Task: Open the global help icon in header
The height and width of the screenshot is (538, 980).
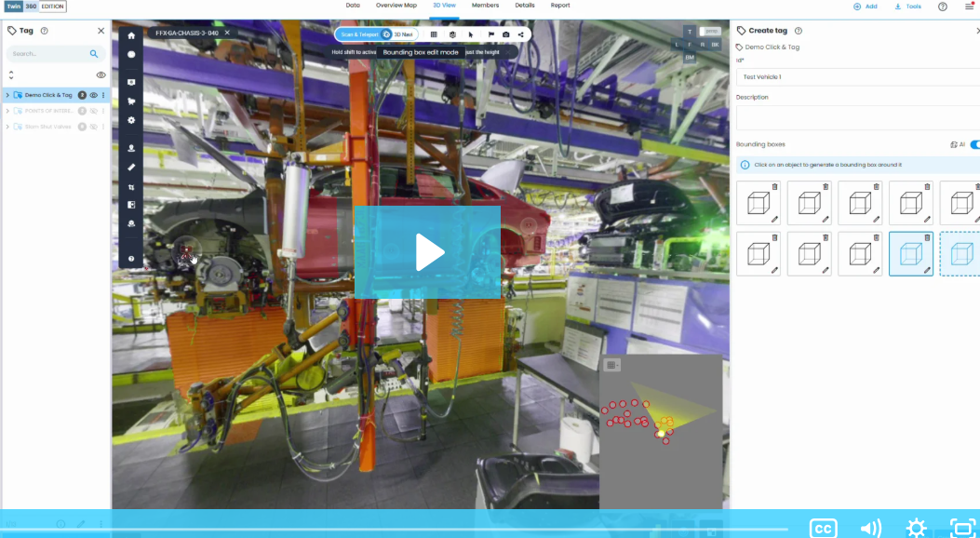Action: pyautogui.click(x=943, y=7)
